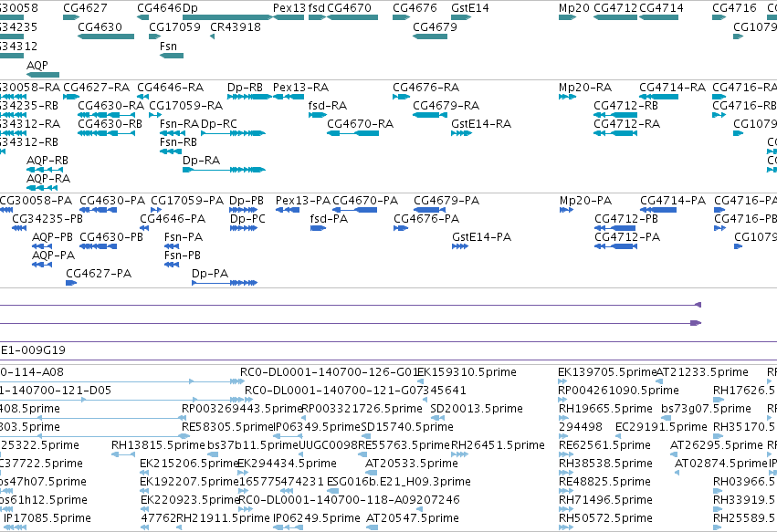Select the Mp20-RA transcript label
777x532 pixels.
(585, 88)
